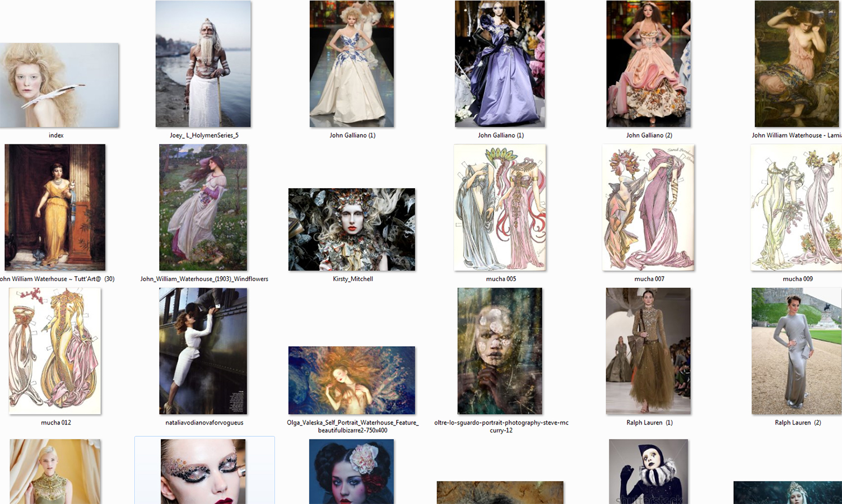Select the index thumbnail of blonde woman with feather
The height and width of the screenshot is (504, 842).
click(x=59, y=85)
